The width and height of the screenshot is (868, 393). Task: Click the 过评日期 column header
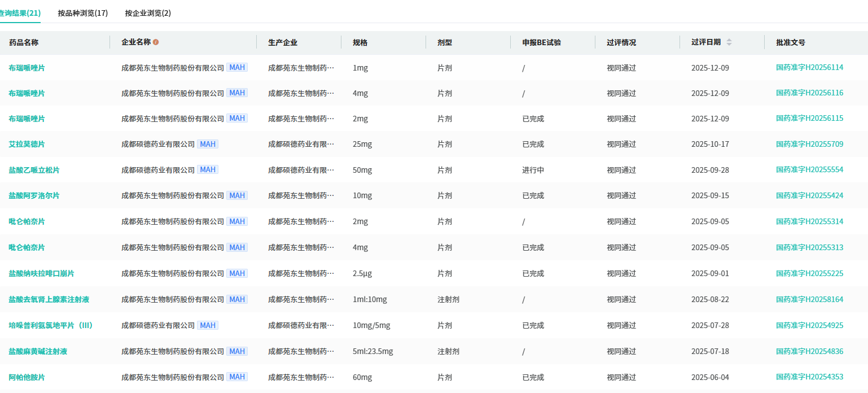click(x=705, y=42)
